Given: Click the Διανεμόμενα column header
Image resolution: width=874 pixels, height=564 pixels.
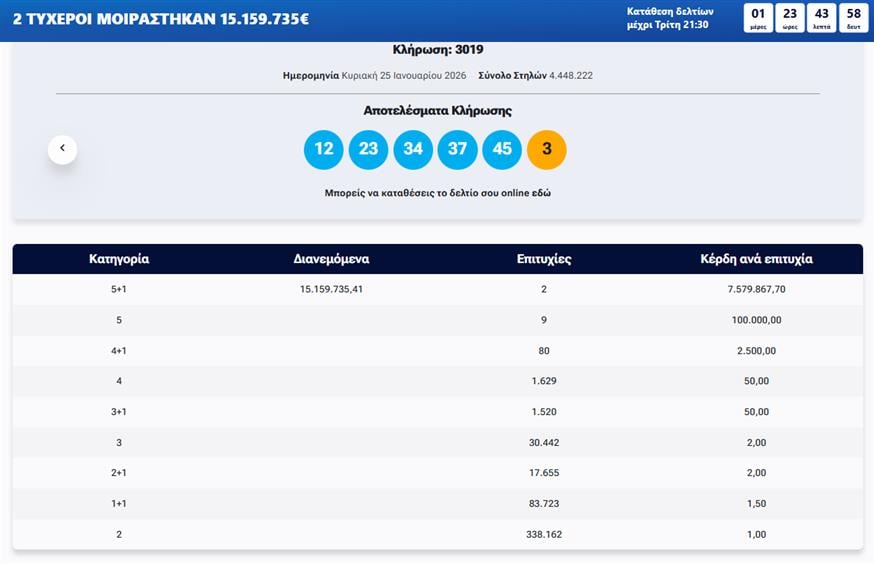Looking at the screenshot, I should pyautogui.click(x=331, y=259).
